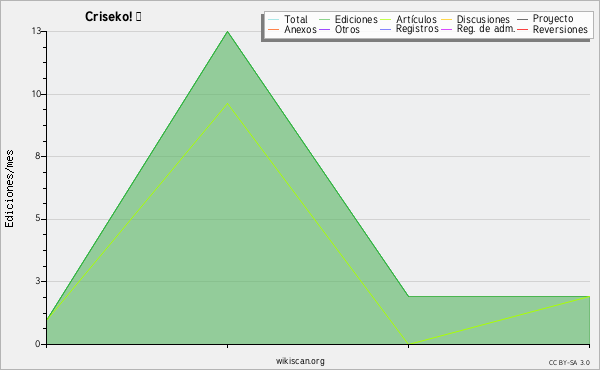The image size is (600, 370).
Task: Click the 5 y-axis value
Action: pyautogui.click(x=38, y=218)
